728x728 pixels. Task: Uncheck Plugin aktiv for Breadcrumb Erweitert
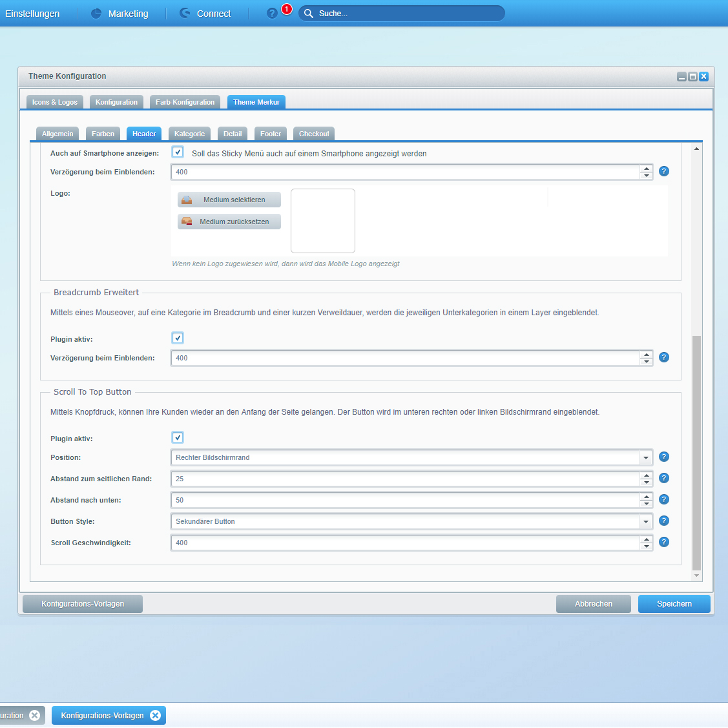178,338
